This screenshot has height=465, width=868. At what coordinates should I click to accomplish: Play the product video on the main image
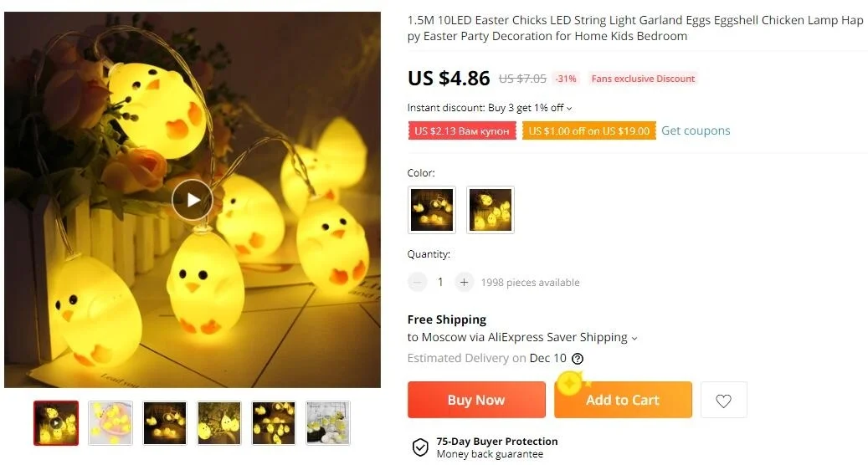(192, 200)
